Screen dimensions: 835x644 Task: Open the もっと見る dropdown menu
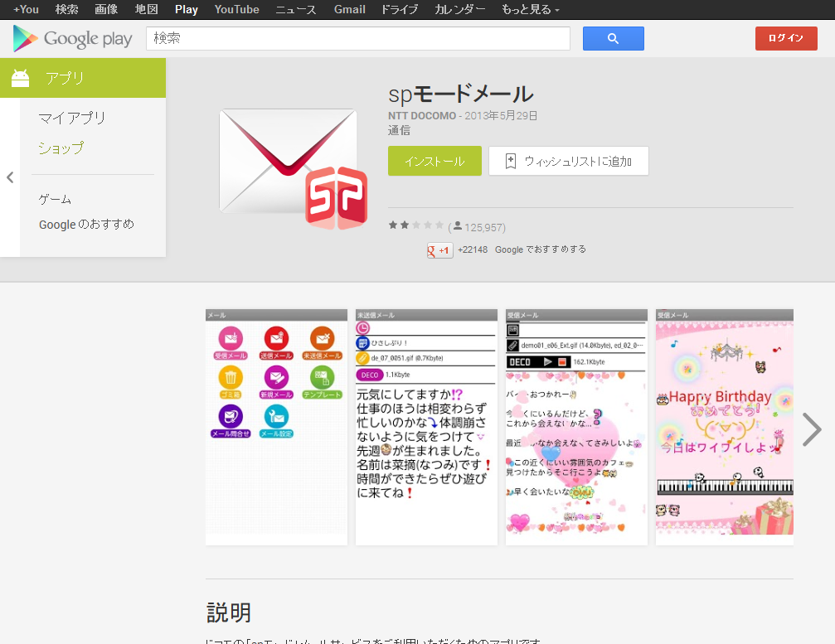[530, 10]
